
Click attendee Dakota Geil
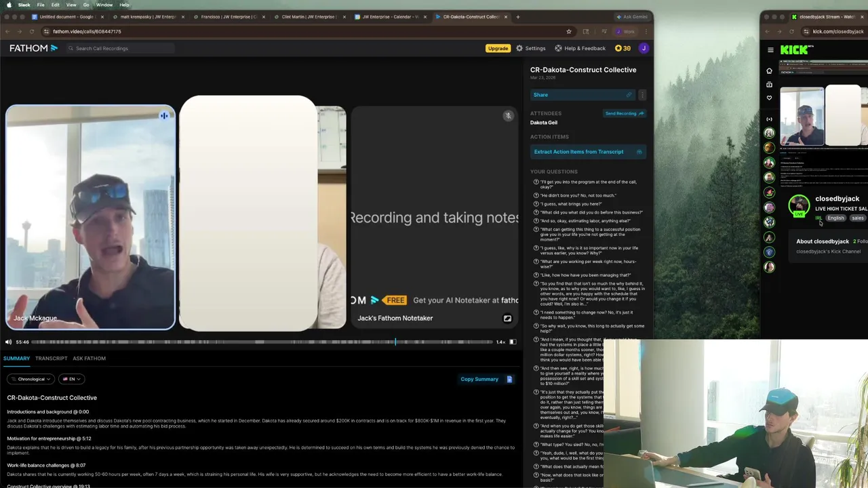coord(544,123)
